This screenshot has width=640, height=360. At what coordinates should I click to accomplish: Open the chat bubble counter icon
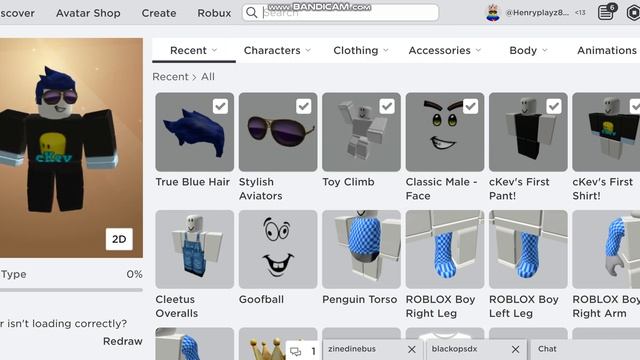tap(303, 351)
